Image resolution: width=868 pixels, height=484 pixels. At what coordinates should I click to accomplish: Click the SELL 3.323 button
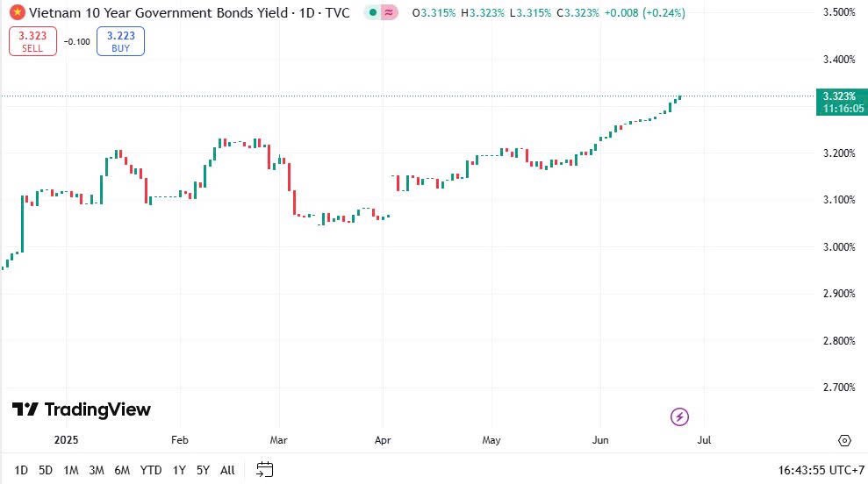point(32,41)
